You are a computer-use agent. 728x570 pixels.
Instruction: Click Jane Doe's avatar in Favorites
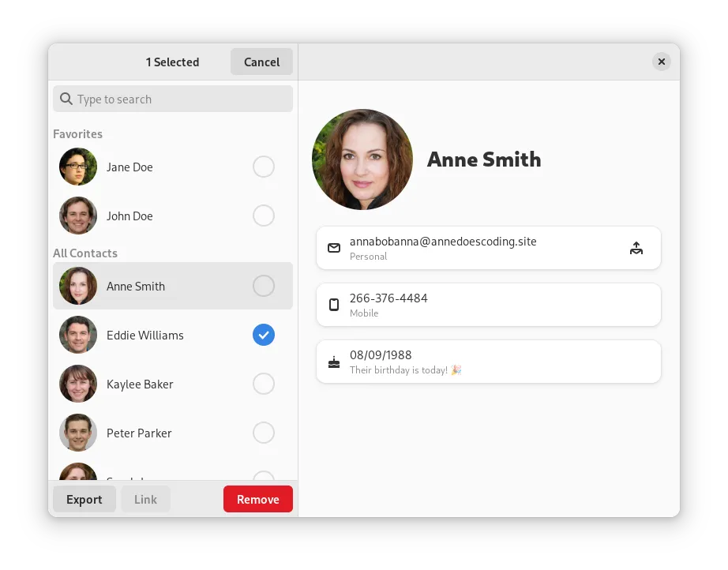tap(78, 167)
